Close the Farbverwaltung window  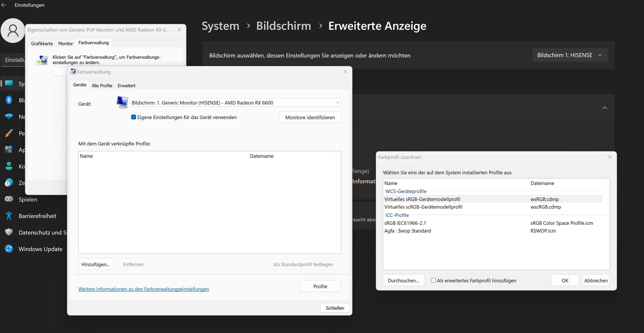pyautogui.click(x=345, y=72)
